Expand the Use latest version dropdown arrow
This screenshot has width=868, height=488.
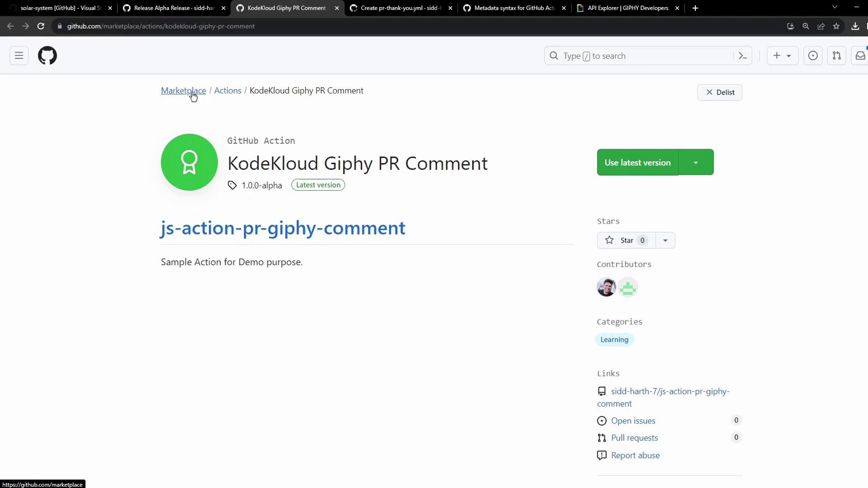(696, 162)
